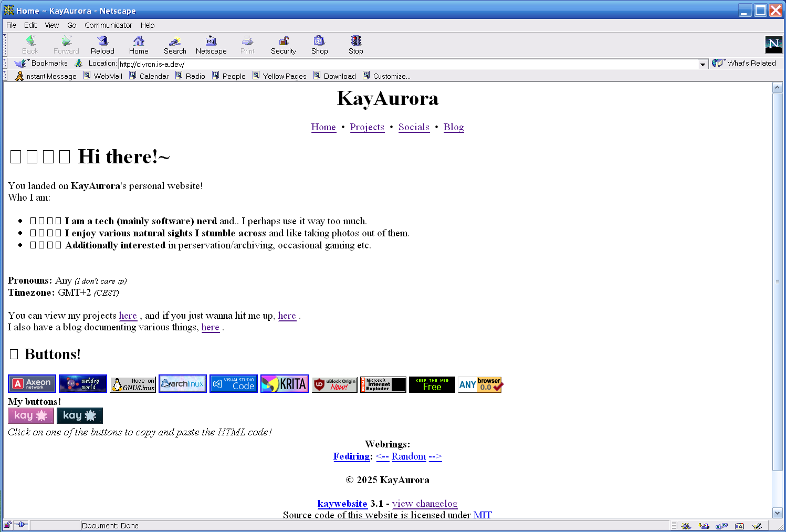Open the What's Related dropdown
The width and height of the screenshot is (786, 532).
[x=746, y=63]
